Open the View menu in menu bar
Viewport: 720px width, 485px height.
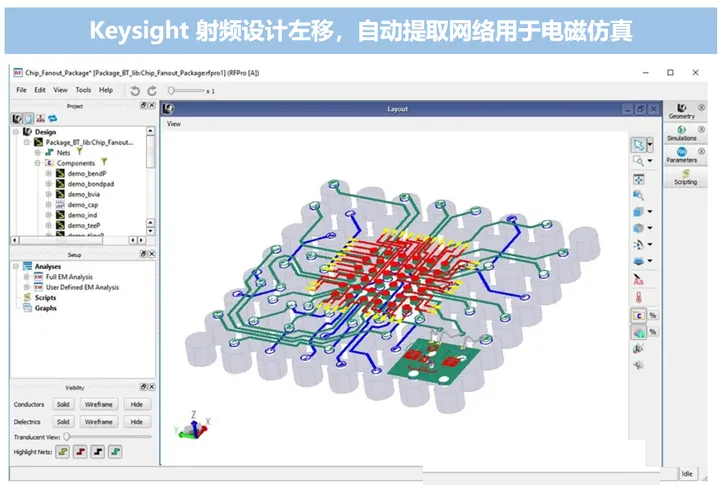pyautogui.click(x=60, y=90)
